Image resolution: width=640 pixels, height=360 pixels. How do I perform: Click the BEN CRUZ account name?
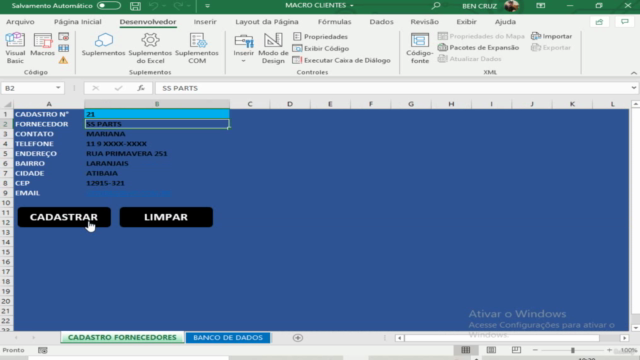[x=479, y=6]
